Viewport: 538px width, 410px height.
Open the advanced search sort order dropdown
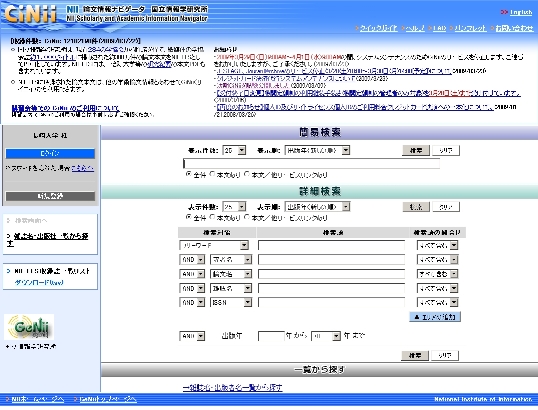[x=317, y=207]
